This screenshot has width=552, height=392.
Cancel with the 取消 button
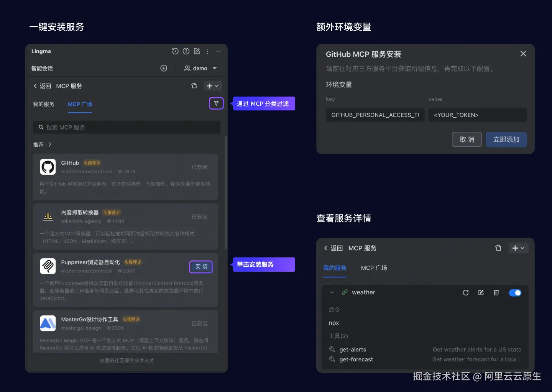pyautogui.click(x=467, y=139)
